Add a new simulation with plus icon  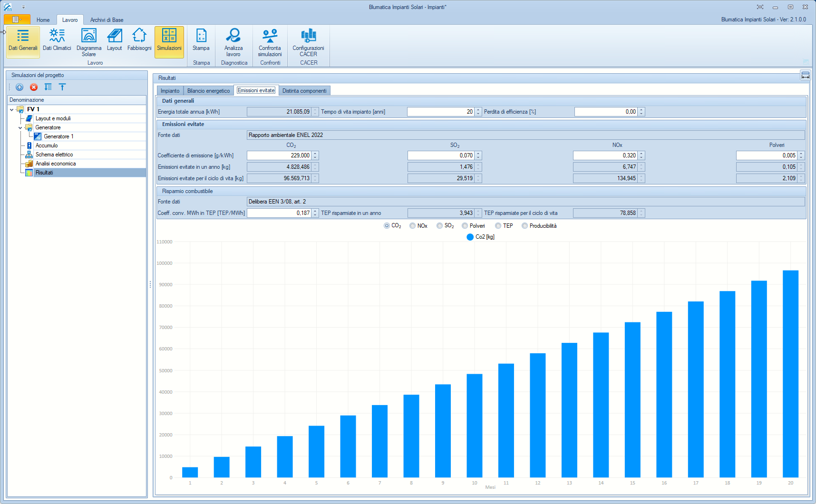coord(19,87)
